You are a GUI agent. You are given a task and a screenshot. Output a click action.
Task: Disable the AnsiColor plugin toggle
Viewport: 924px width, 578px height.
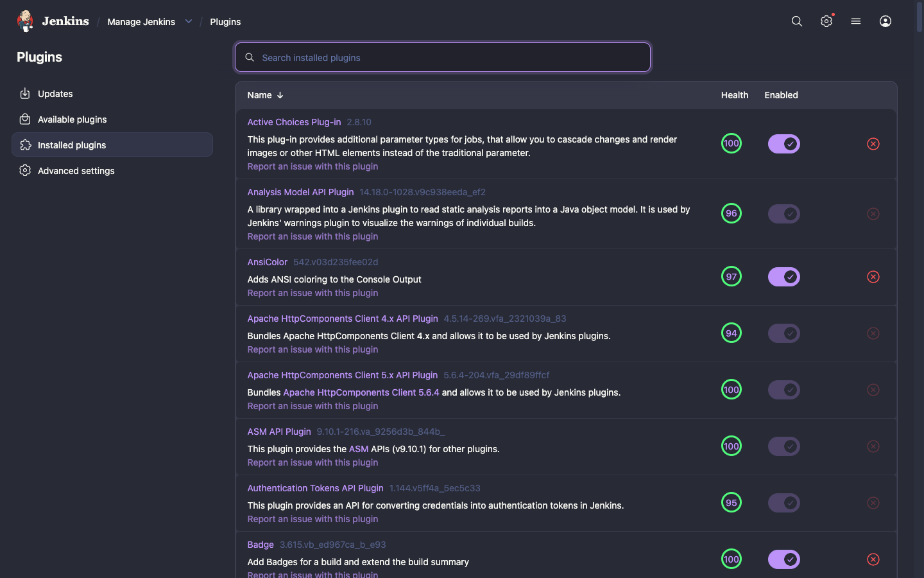click(x=784, y=277)
